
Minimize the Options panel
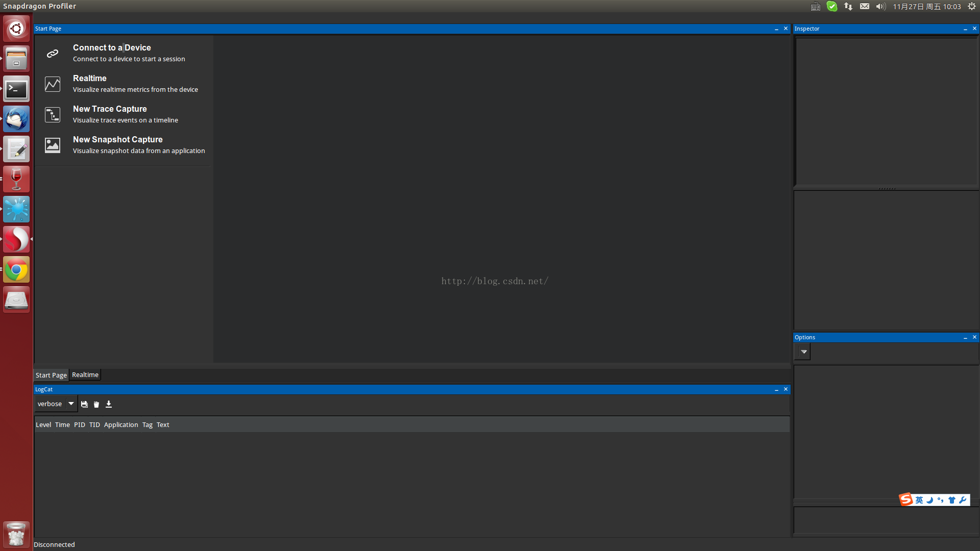point(965,338)
